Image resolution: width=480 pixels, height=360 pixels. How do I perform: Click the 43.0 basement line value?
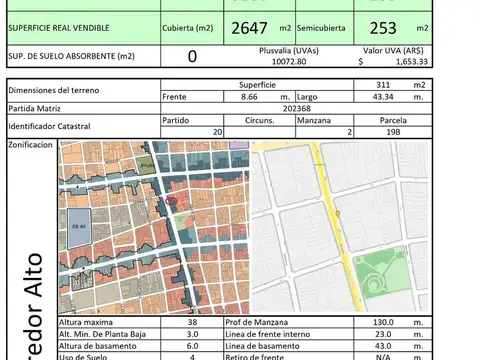pyautogui.click(x=383, y=346)
